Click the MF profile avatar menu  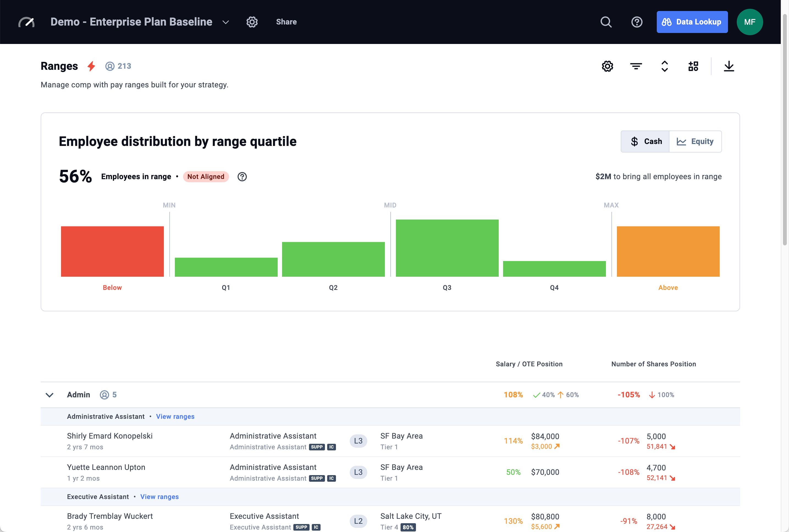[749, 22]
